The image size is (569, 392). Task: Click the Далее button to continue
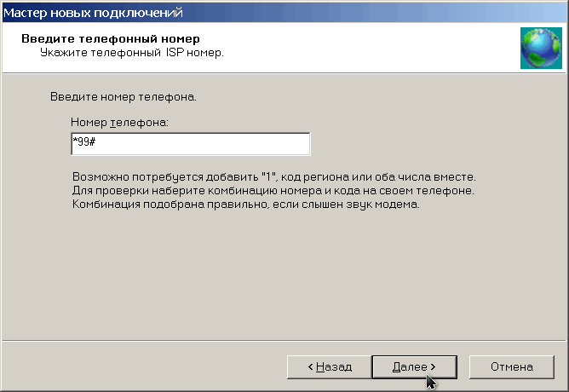(415, 367)
